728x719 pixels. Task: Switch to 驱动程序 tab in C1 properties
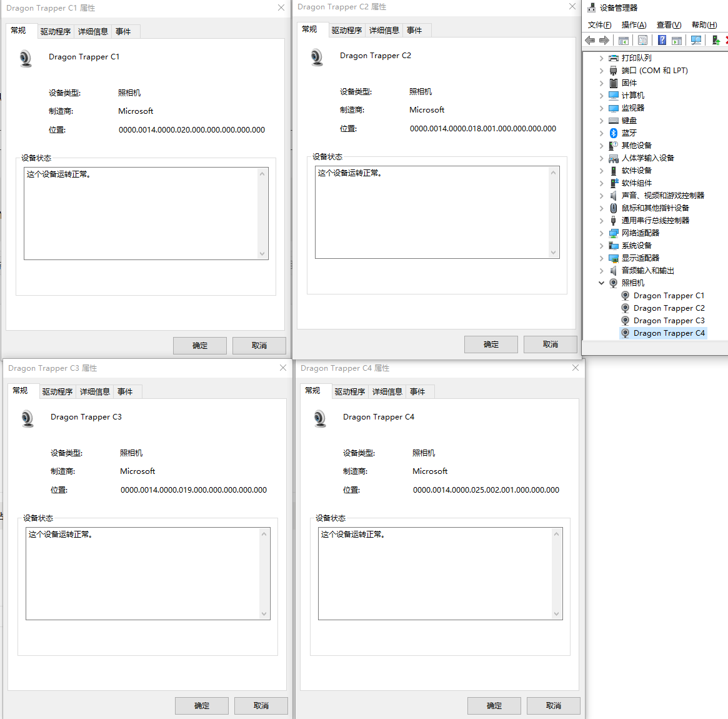(x=55, y=32)
